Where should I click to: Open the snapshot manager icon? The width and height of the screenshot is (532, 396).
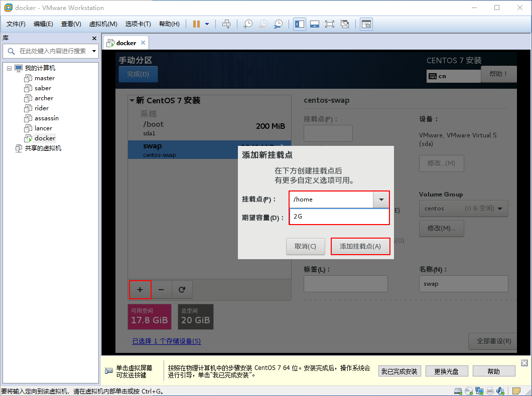(278, 24)
